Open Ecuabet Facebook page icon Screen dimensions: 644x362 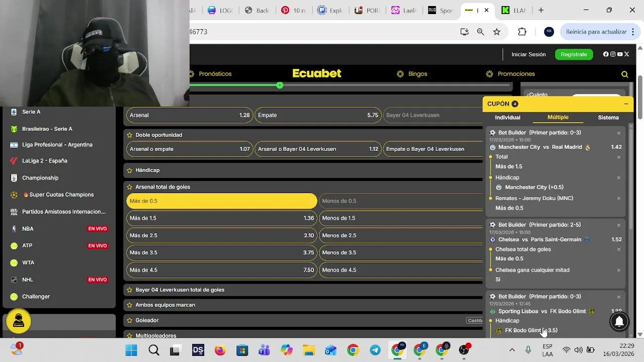[606, 54]
